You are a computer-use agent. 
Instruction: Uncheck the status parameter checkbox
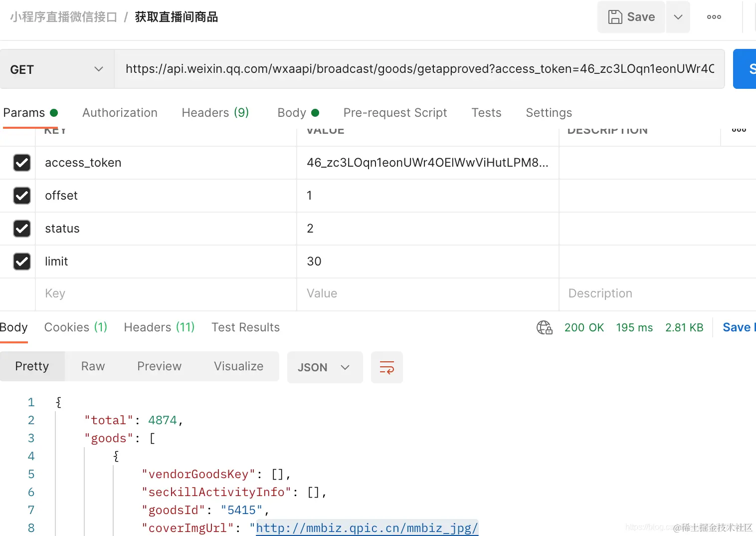point(22,229)
